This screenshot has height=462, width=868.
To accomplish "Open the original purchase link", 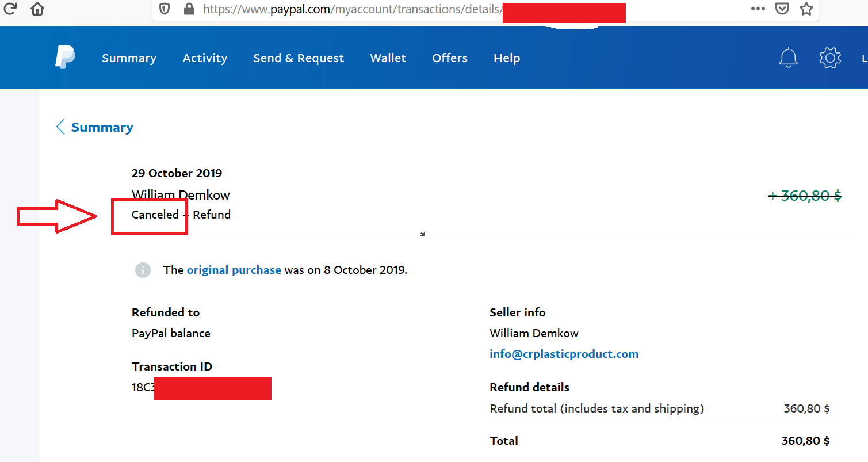I will (x=234, y=270).
